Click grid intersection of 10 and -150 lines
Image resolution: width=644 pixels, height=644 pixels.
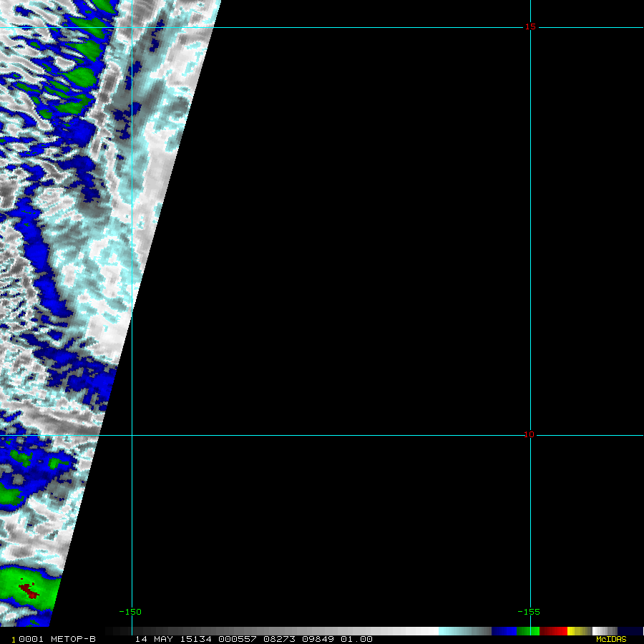[x=132, y=435]
